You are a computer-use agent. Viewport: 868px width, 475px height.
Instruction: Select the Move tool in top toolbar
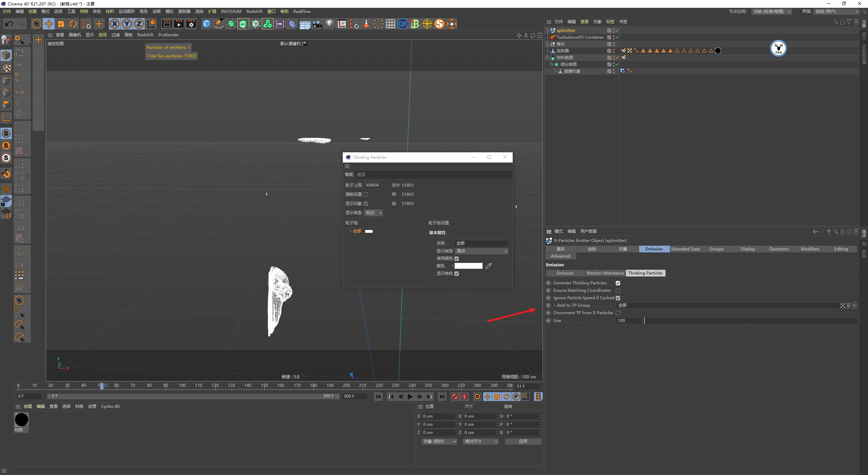point(49,24)
